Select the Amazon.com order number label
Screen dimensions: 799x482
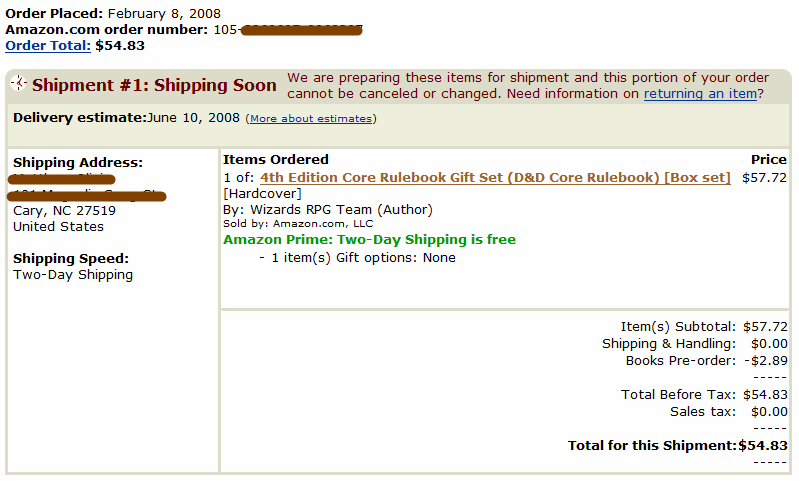click(x=106, y=29)
